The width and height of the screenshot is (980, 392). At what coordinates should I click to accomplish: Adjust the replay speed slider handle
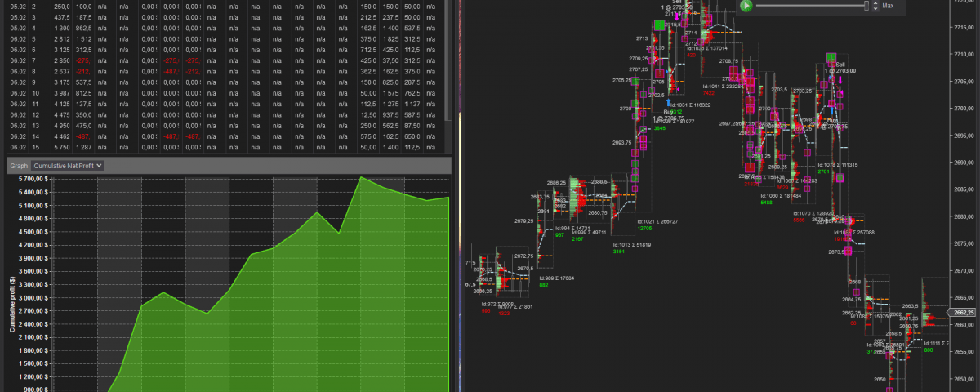point(868,5)
